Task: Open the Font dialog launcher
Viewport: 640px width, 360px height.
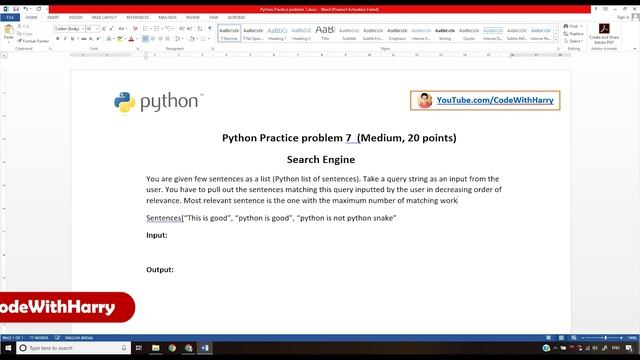Action: [138, 49]
